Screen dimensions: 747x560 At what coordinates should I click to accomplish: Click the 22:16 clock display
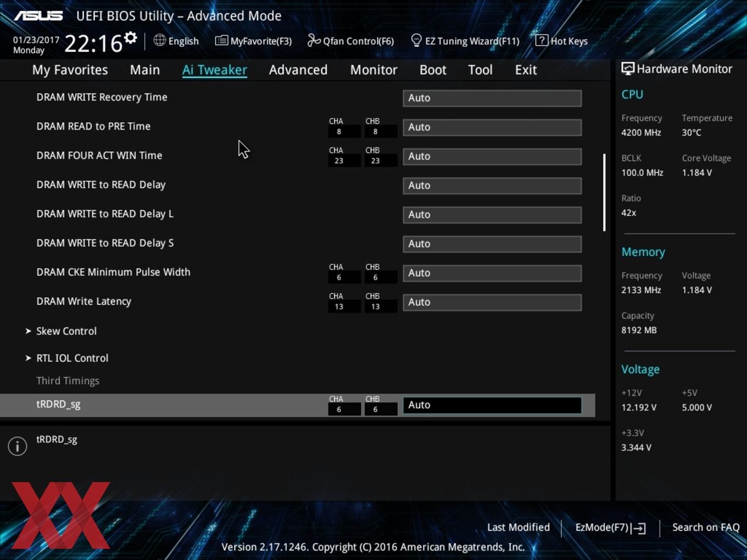pos(93,43)
